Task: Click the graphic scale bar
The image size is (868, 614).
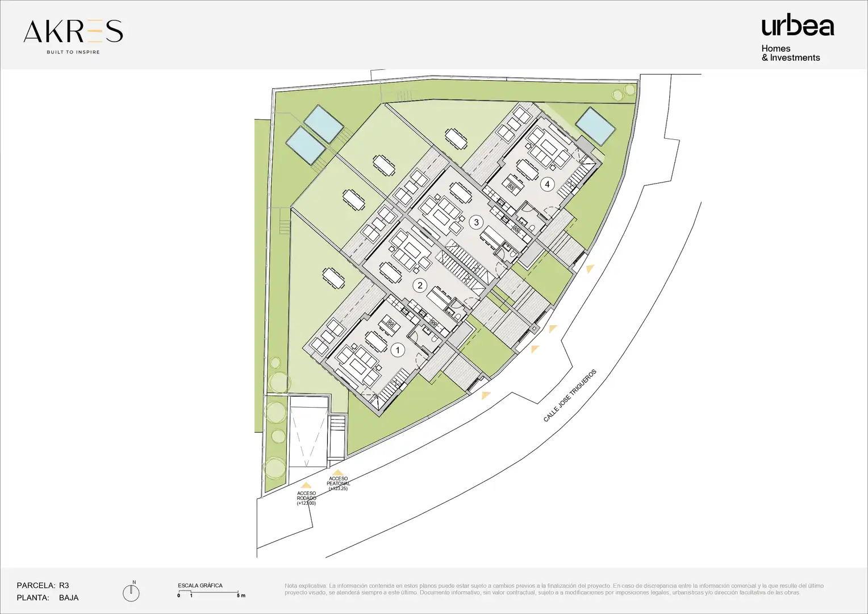Action: 211,594
